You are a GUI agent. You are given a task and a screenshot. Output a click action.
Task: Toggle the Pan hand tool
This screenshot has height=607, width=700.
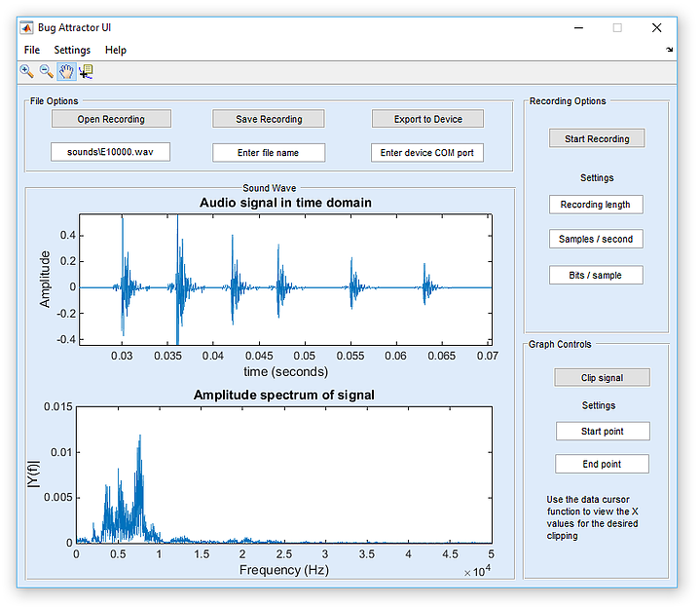pyautogui.click(x=66, y=71)
